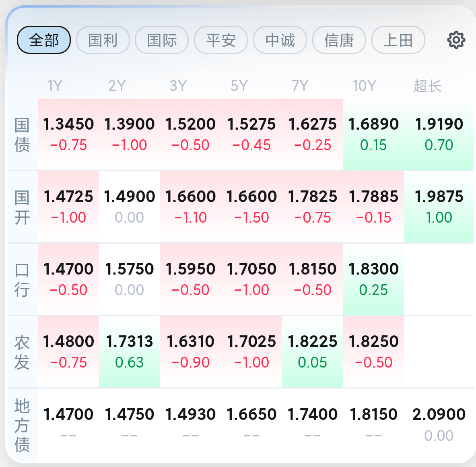
Task: Select the 平安 broker tab
Action: pyautogui.click(x=221, y=40)
